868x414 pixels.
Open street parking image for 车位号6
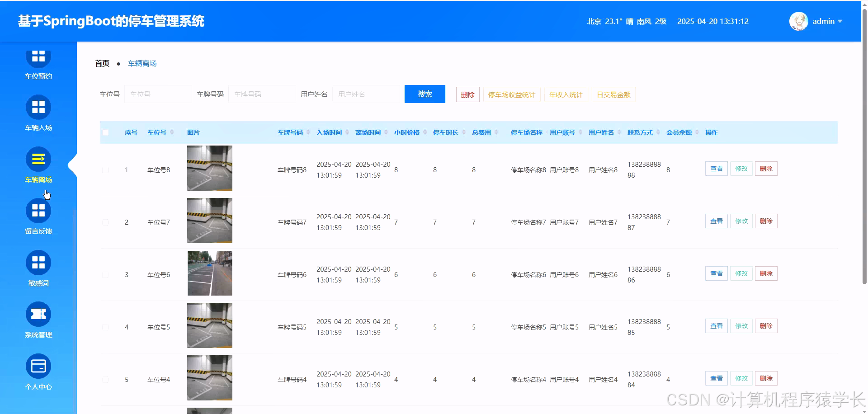coord(210,273)
